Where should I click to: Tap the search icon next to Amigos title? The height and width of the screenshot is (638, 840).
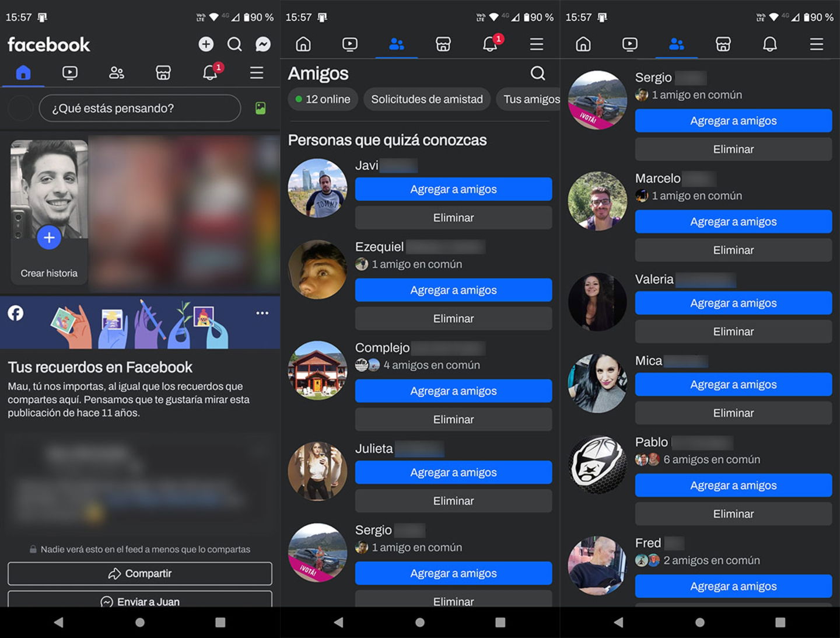tap(538, 73)
